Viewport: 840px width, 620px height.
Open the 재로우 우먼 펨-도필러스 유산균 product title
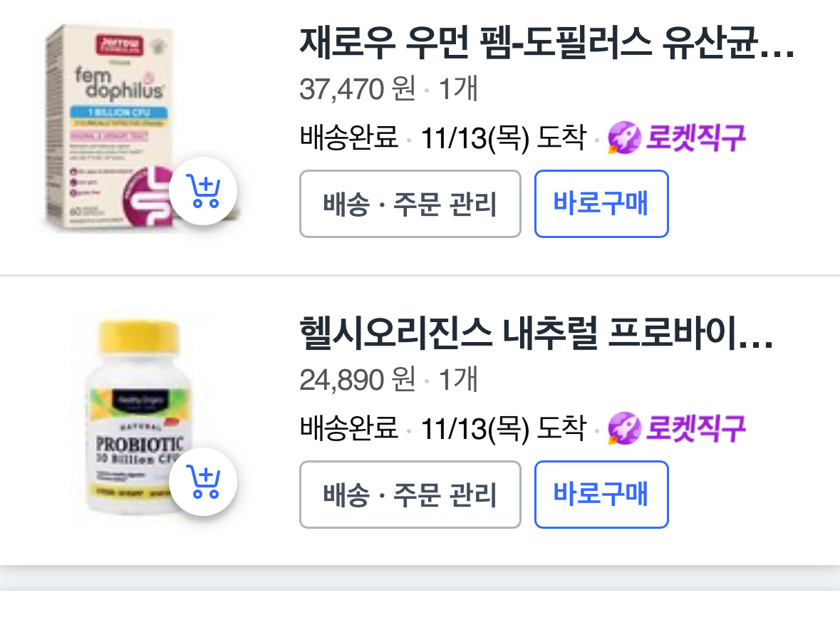[546, 46]
